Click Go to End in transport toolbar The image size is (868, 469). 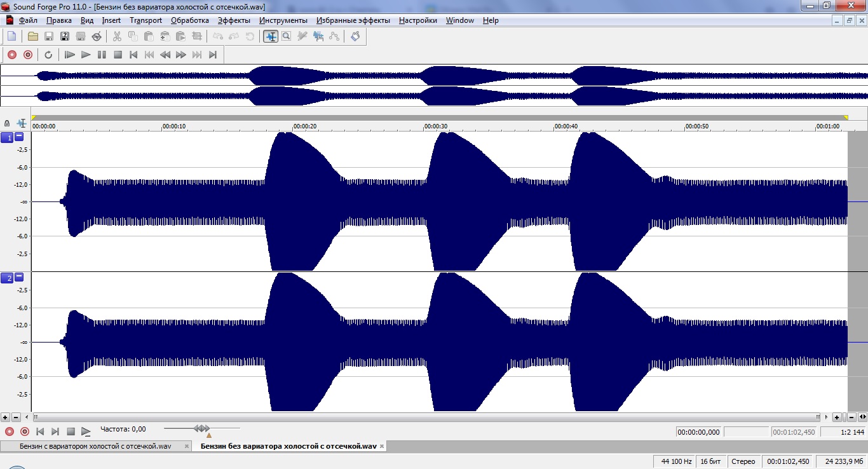[213, 55]
